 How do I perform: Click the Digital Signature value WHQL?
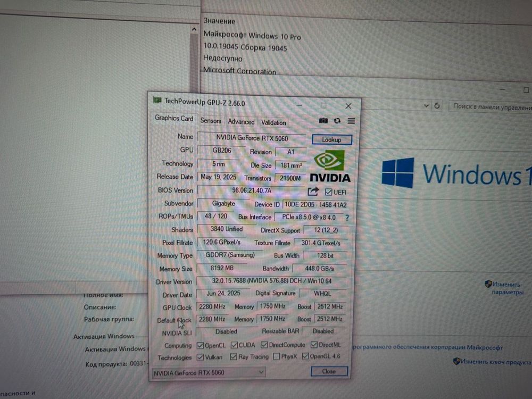[322, 294]
